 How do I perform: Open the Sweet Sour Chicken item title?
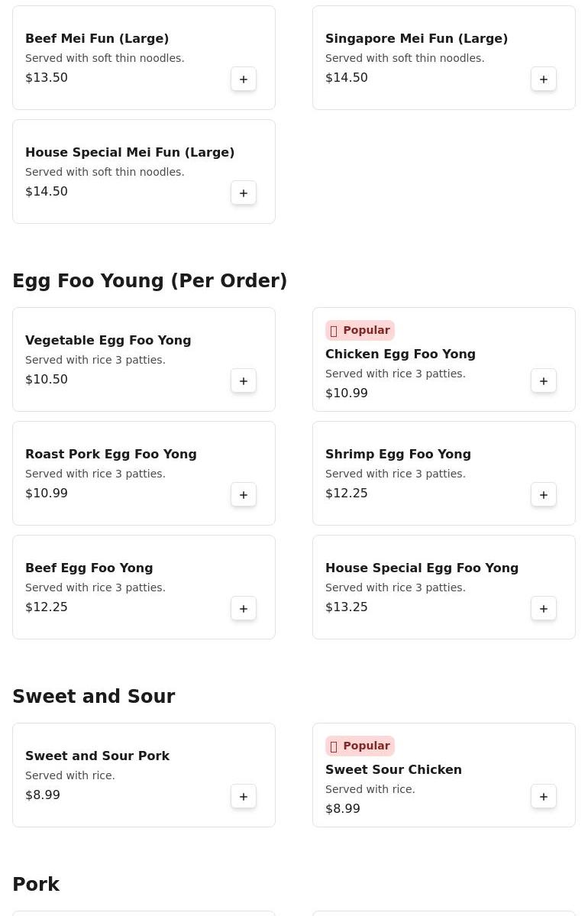click(393, 769)
